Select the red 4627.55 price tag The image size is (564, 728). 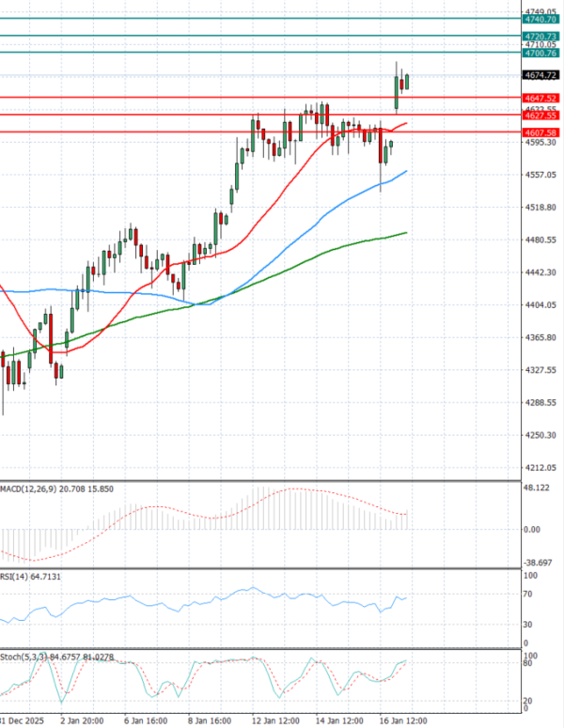[x=542, y=116]
